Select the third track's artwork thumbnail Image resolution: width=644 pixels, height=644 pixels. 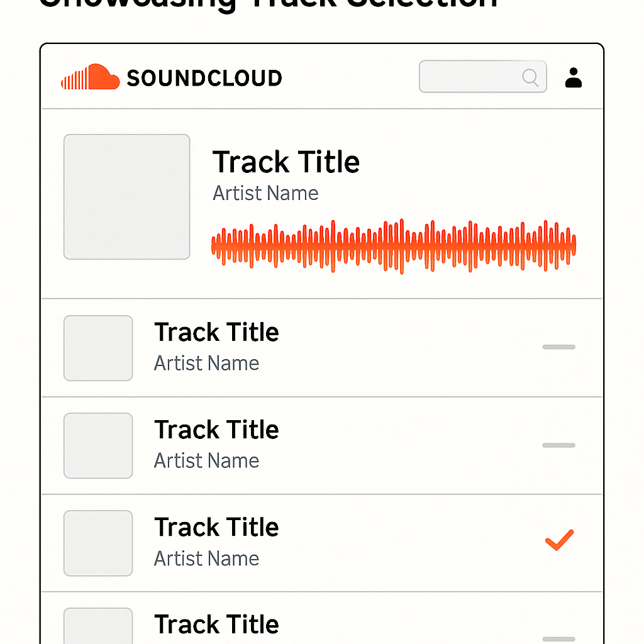(97, 445)
